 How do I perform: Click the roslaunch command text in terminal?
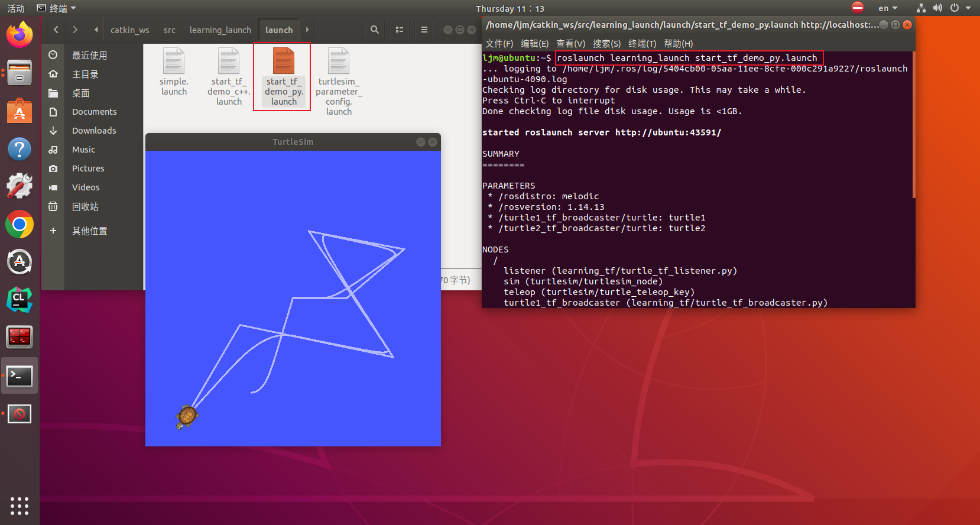tap(687, 58)
